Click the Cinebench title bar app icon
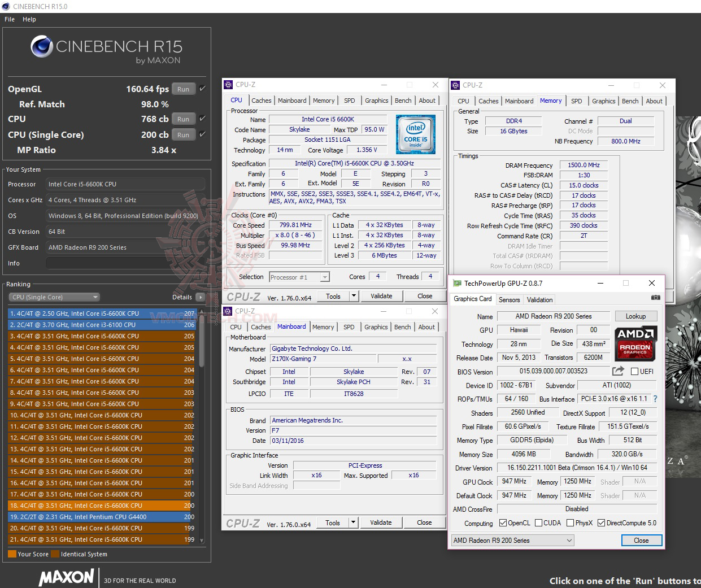 point(6,6)
